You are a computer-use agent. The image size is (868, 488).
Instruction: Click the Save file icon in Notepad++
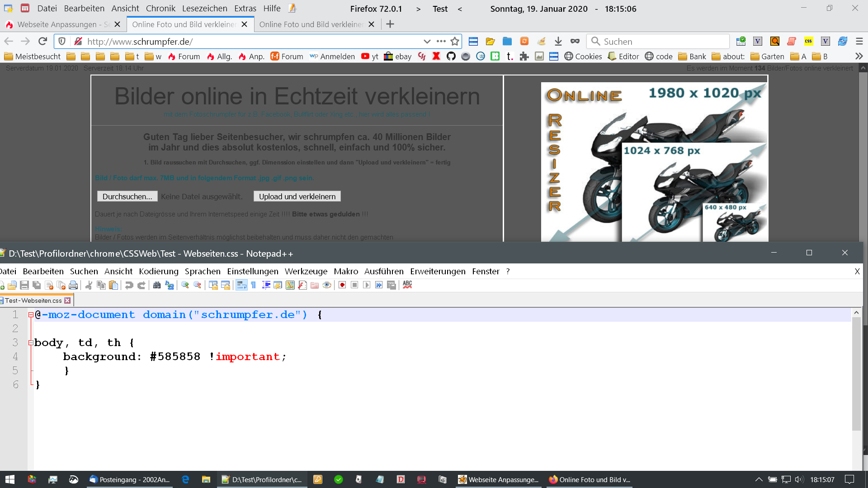(24, 285)
